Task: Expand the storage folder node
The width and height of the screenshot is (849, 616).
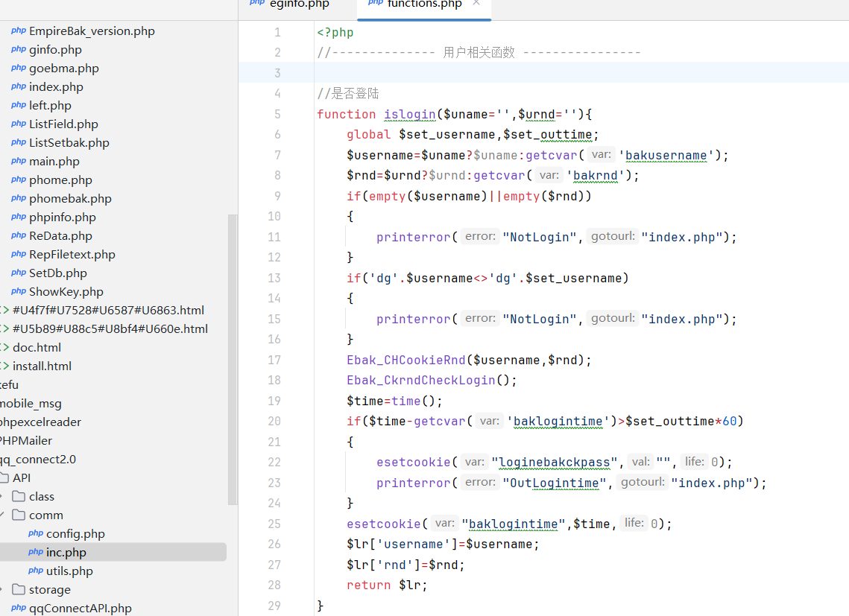Action: click(2, 590)
